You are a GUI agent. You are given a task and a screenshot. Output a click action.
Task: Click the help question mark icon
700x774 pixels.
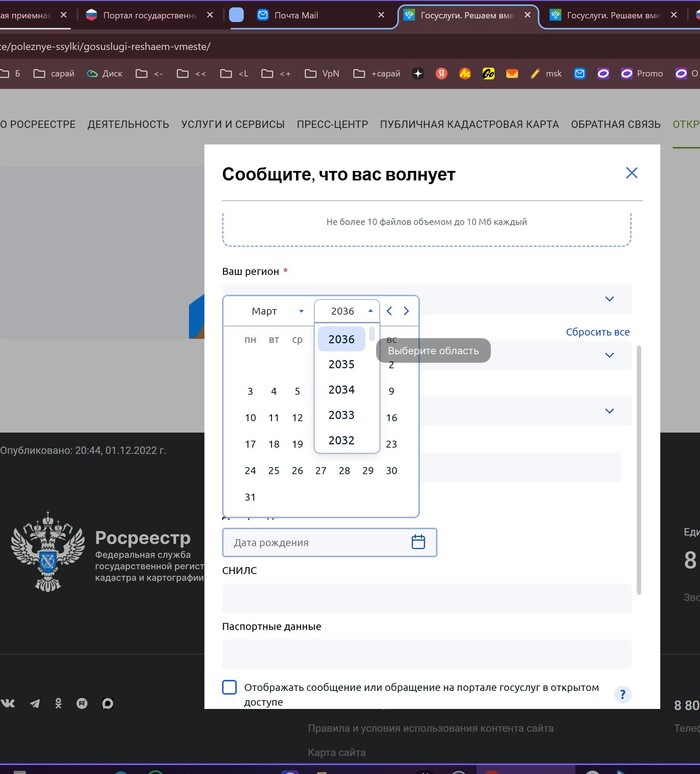point(622,695)
